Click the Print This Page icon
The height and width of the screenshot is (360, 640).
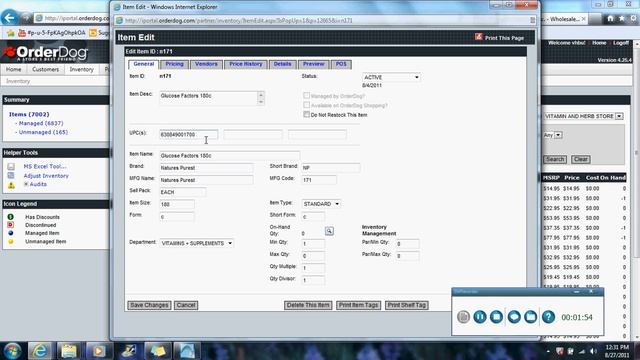click(478, 37)
